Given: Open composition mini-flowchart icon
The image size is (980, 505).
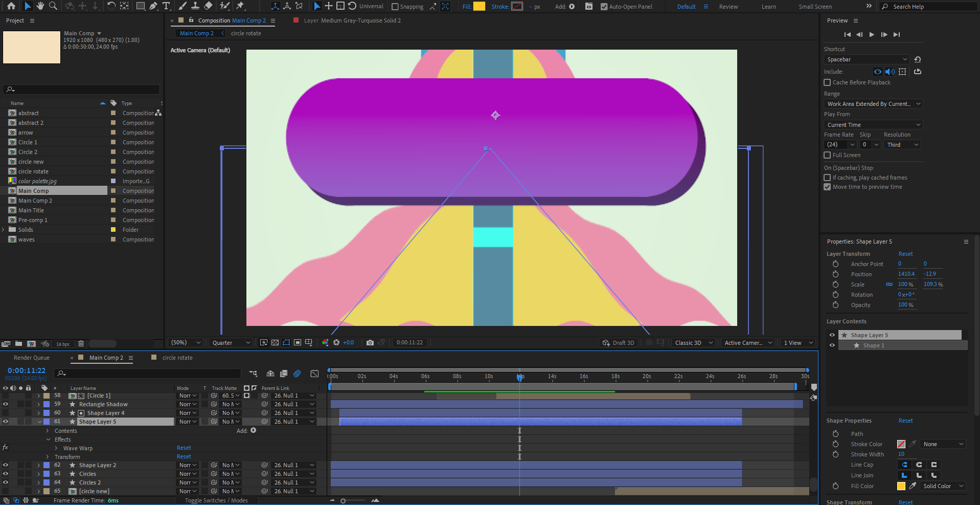Looking at the screenshot, I should [253, 374].
